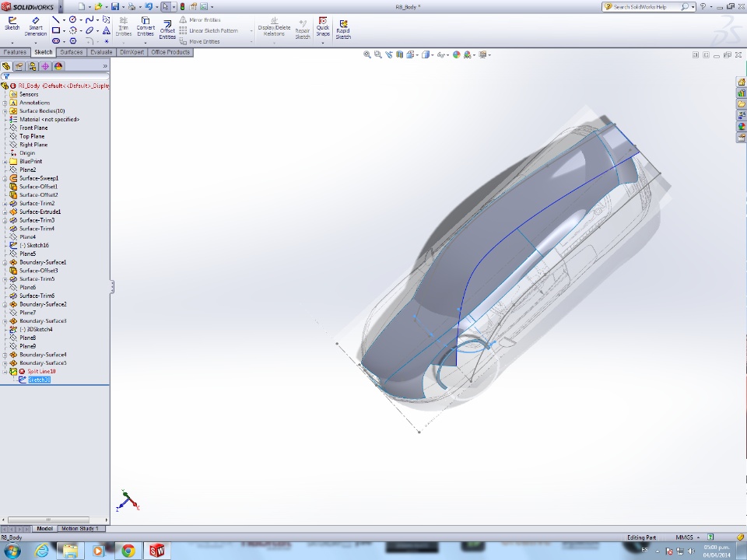
Task: Collapse the Split Line10 feature node
Action: (5, 372)
